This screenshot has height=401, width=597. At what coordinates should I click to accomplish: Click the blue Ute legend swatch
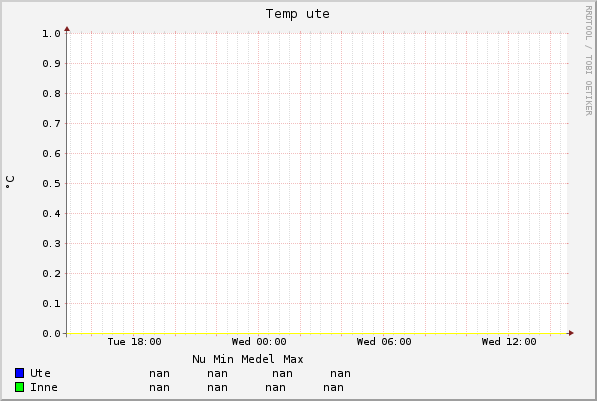(19, 373)
